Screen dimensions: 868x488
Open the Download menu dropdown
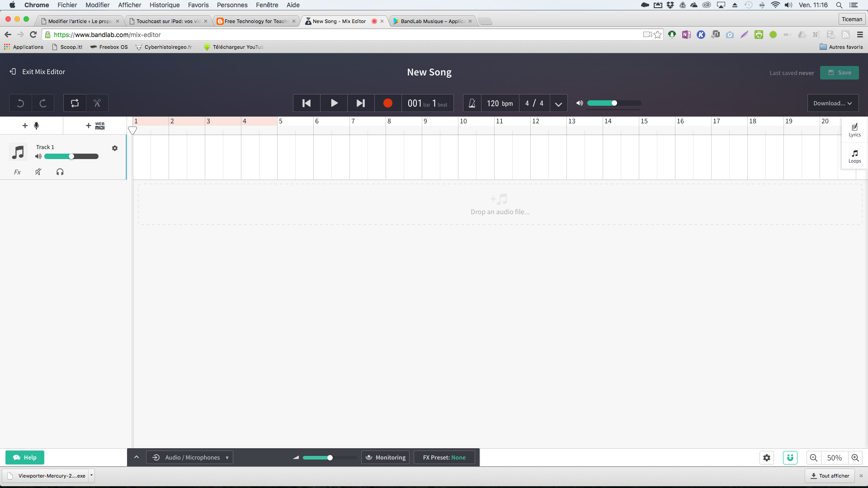tap(832, 103)
